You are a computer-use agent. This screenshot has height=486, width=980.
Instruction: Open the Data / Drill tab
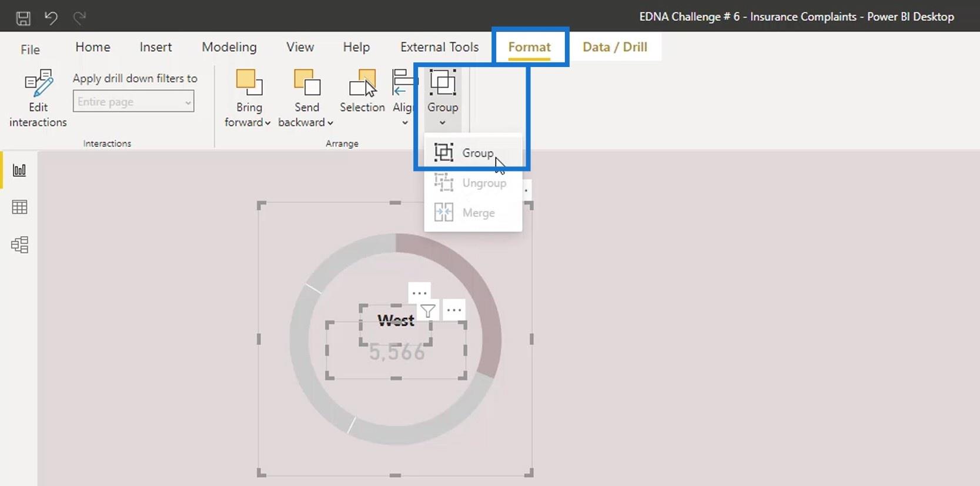coord(615,47)
